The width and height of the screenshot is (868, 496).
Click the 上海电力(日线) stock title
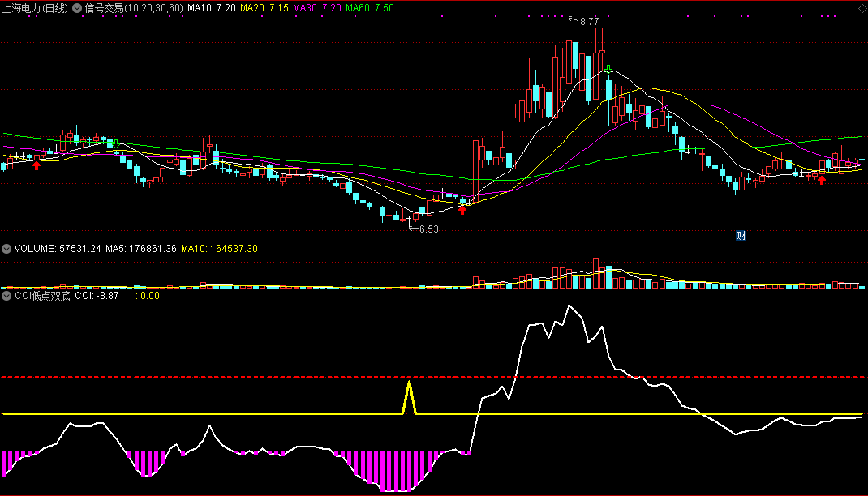click(x=36, y=8)
